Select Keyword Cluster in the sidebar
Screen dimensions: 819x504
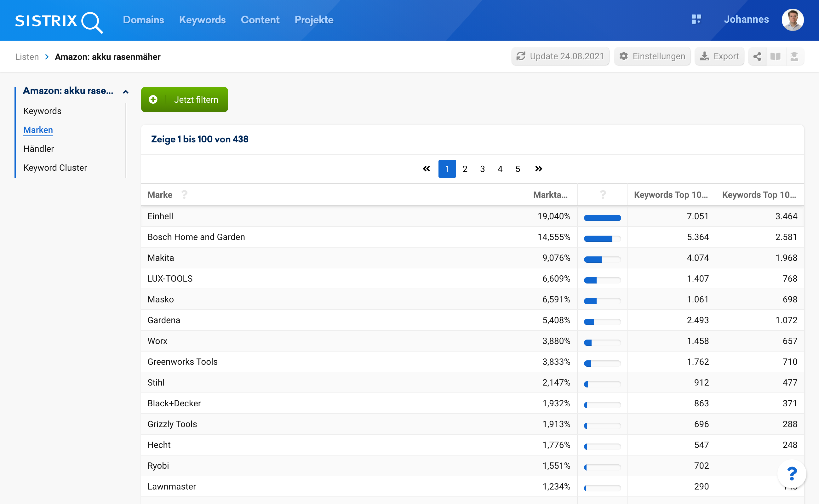[x=55, y=168]
